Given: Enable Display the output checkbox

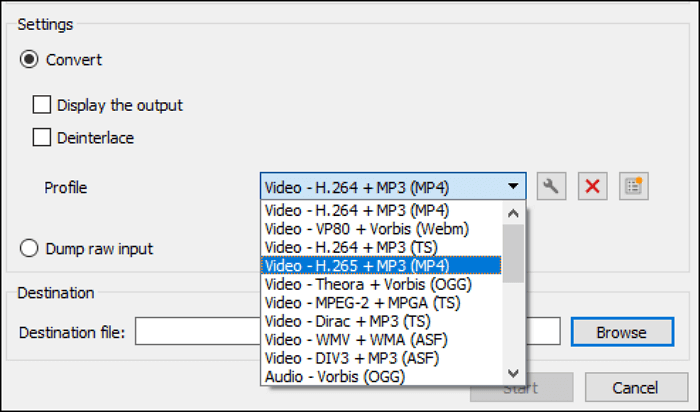Looking at the screenshot, I should (42, 105).
